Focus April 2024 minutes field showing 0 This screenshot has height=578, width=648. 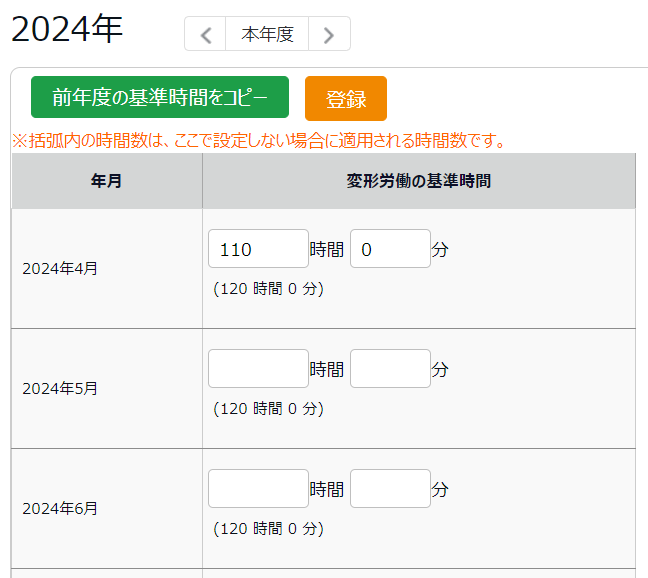(390, 249)
